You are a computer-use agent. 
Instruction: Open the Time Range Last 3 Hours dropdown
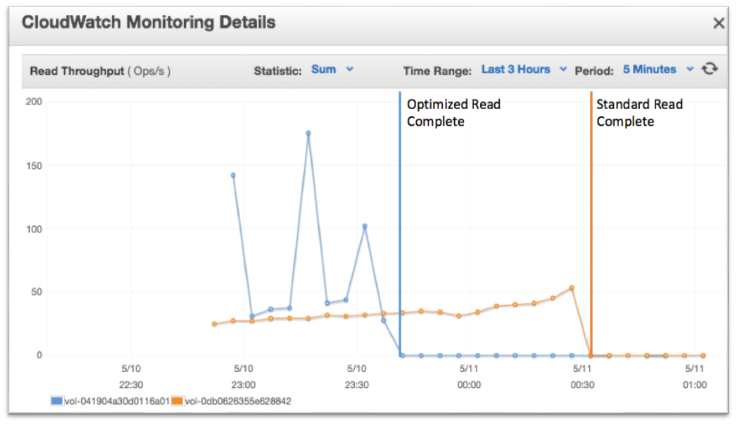524,69
